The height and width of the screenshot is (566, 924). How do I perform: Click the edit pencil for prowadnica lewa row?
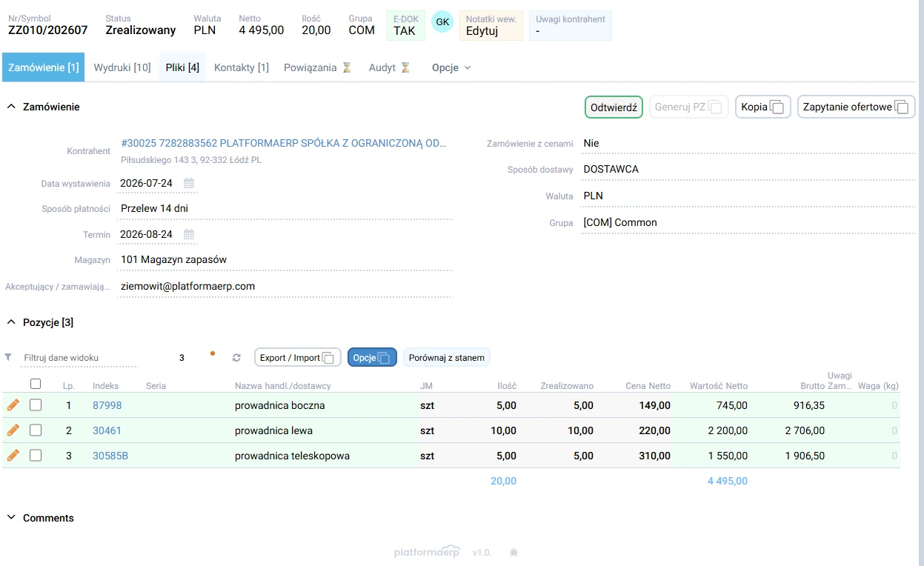[x=13, y=430]
